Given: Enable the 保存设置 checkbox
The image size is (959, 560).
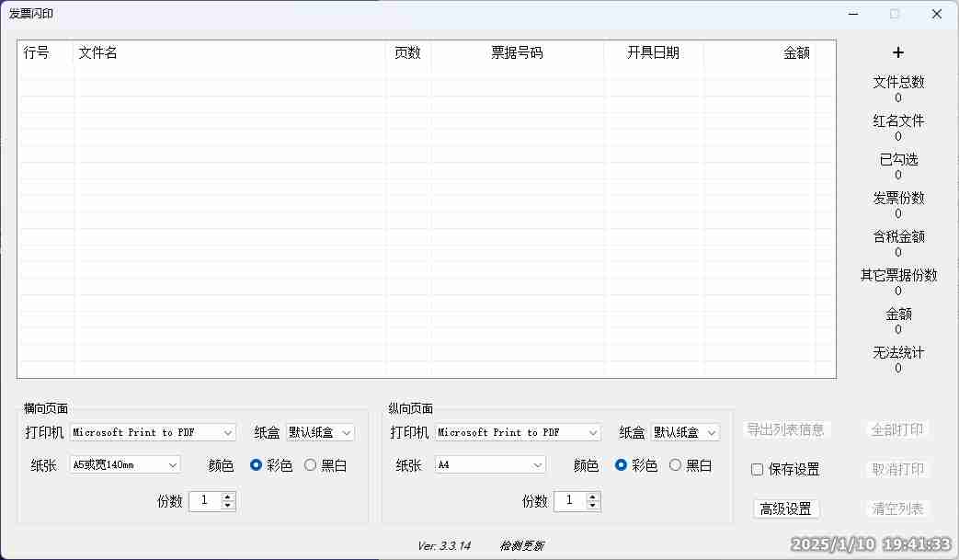Looking at the screenshot, I should (758, 470).
